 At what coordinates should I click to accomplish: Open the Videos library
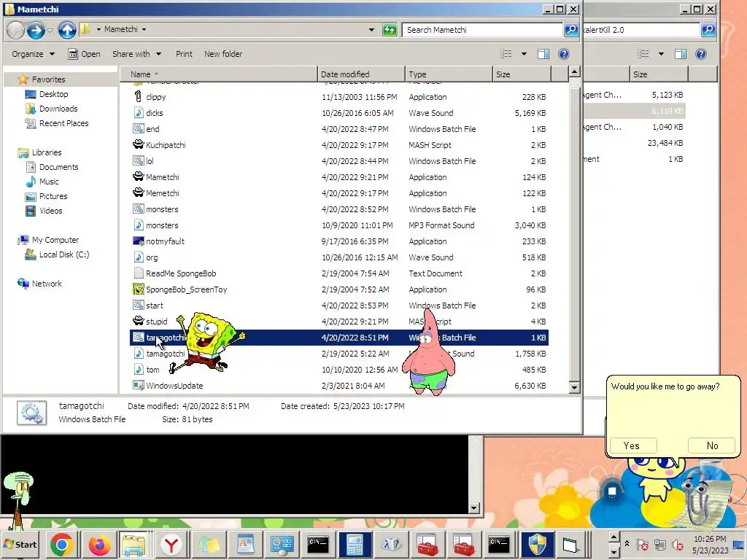(x=44, y=211)
